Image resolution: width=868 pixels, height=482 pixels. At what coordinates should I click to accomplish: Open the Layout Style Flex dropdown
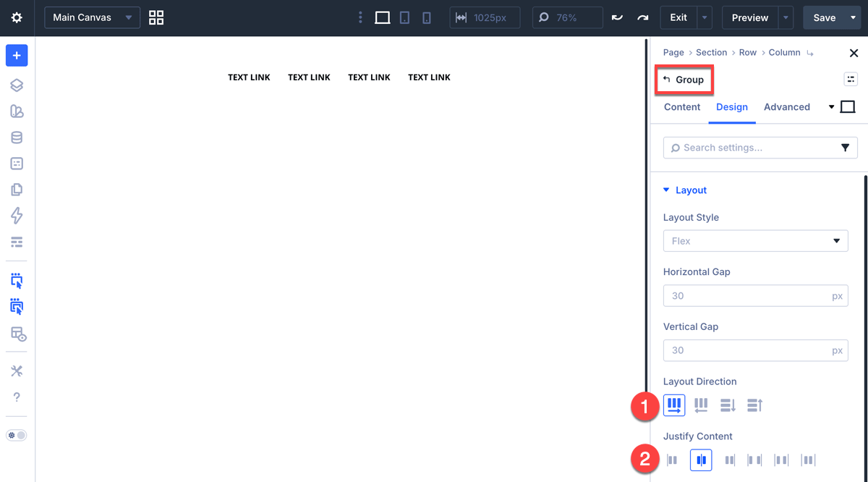(755, 241)
